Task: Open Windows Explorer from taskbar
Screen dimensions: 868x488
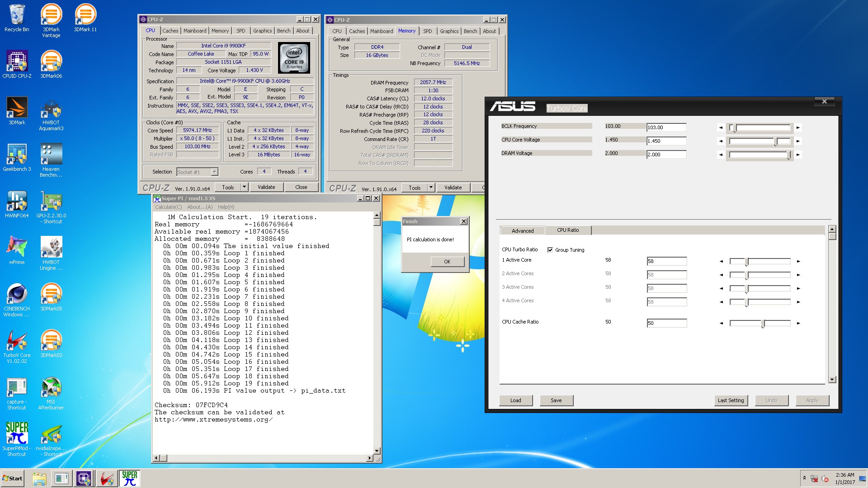Action: pos(39,479)
